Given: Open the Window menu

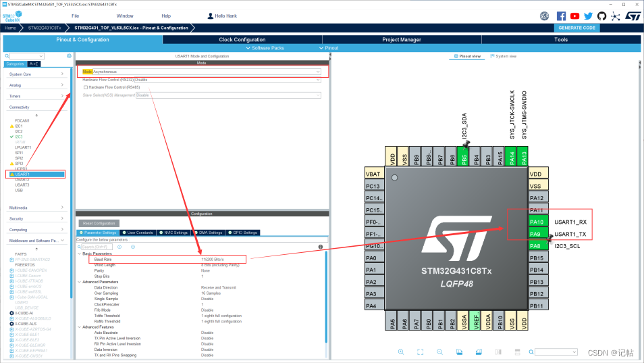Looking at the screenshot, I should 125,16.
